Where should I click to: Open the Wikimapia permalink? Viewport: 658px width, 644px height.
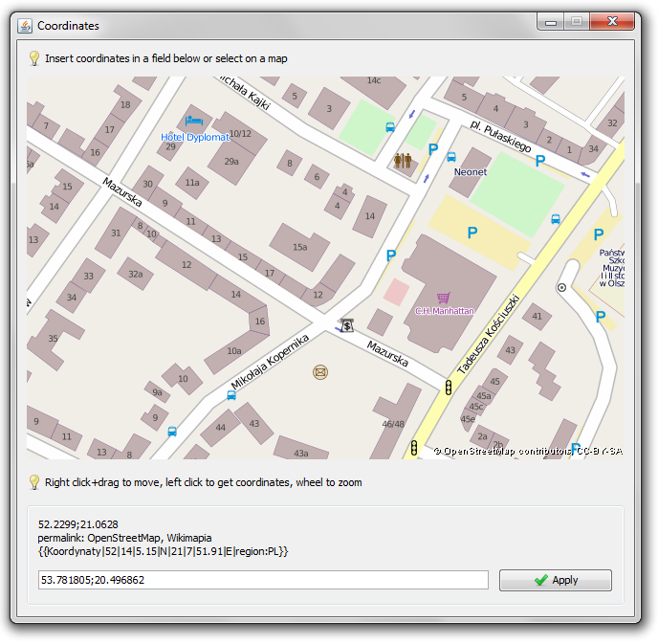189,538
